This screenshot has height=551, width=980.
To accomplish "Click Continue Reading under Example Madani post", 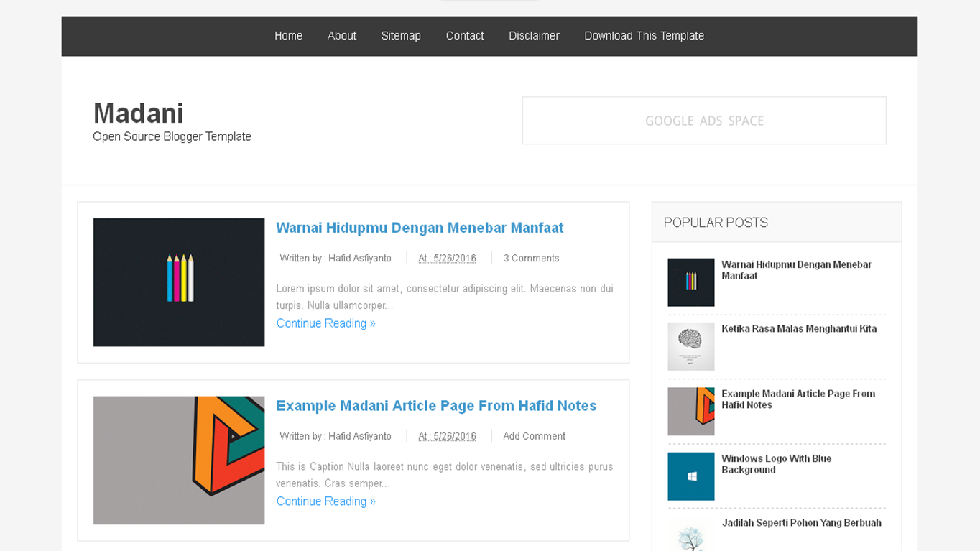I will (x=325, y=501).
